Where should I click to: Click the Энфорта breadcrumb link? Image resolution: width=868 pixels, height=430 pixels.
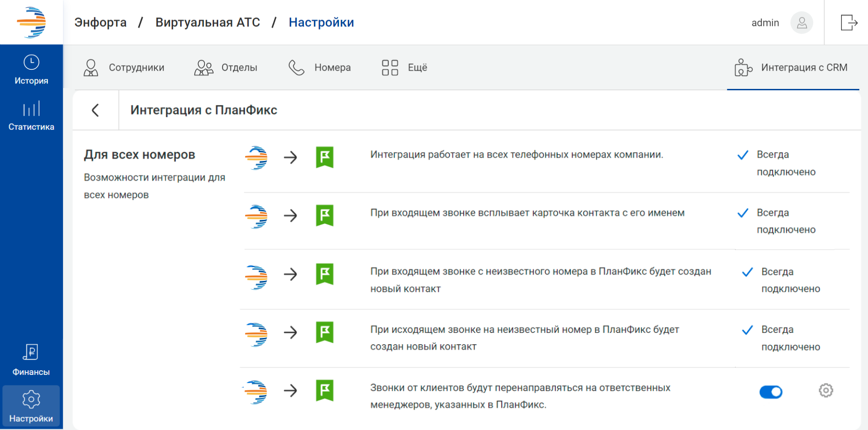point(100,22)
